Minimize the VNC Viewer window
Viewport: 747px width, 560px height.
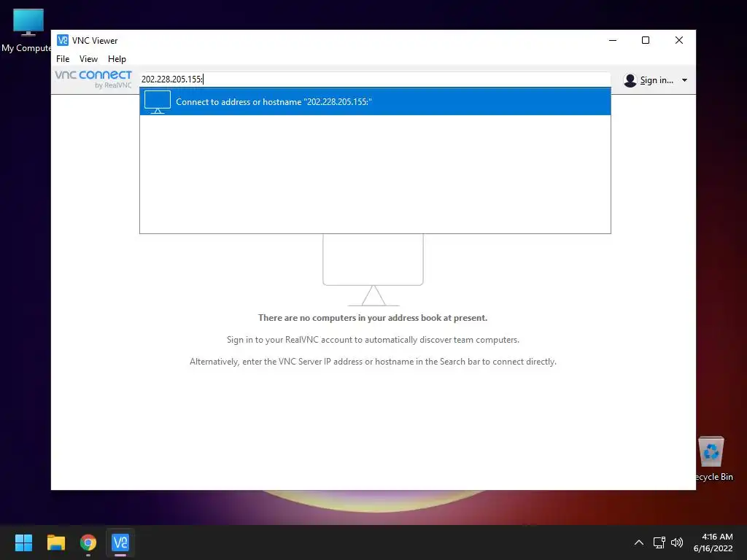coord(613,41)
